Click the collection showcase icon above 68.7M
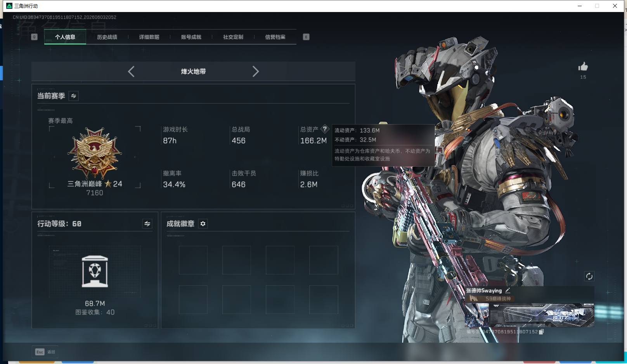The width and height of the screenshot is (627, 364). tap(95, 271)
